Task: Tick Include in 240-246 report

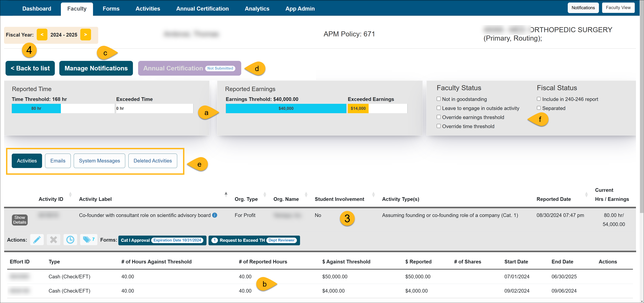Action: [539, 99]
